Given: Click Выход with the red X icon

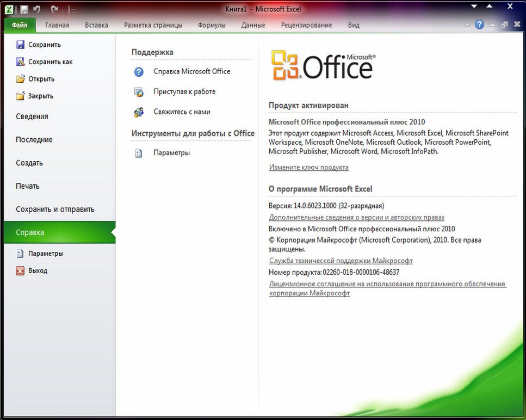Looking at the screenshot, I should point(38,270).
